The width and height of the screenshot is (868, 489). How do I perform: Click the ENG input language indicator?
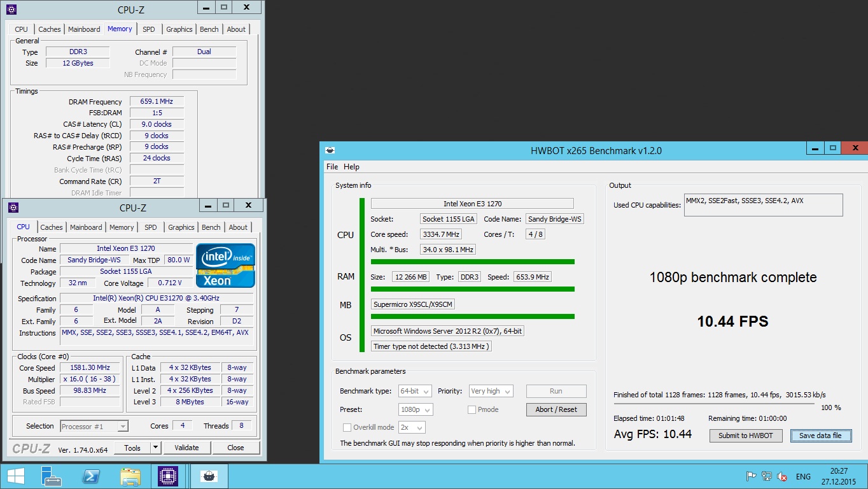click(x=803, y=476)
